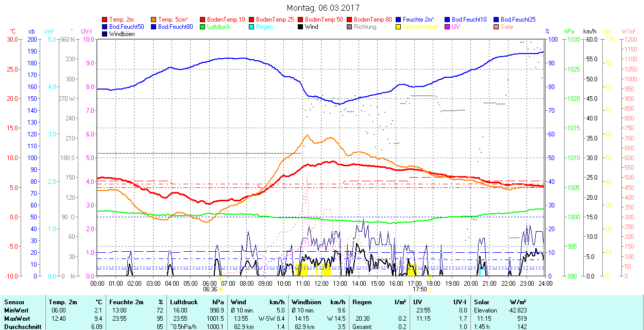This screenshot has height=330, width=644.
Task: Click the 12:00 tick on the time axis
Action: tap(321, 283)
